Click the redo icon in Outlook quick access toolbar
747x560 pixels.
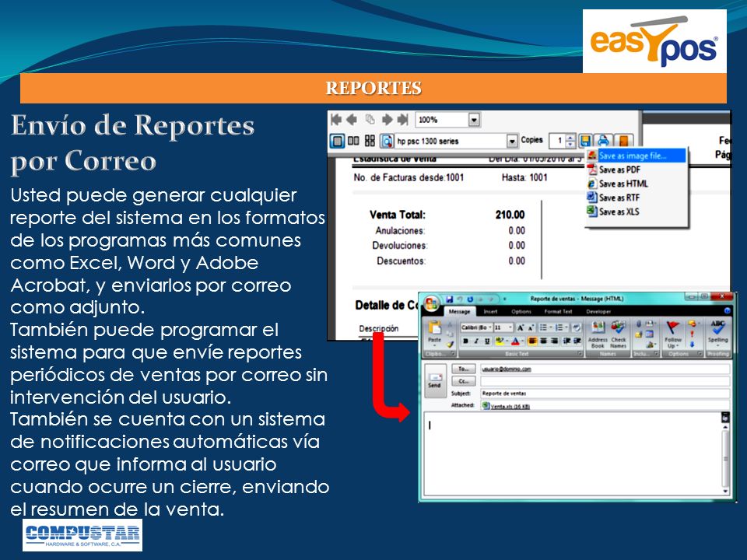(x=470, y=299)
